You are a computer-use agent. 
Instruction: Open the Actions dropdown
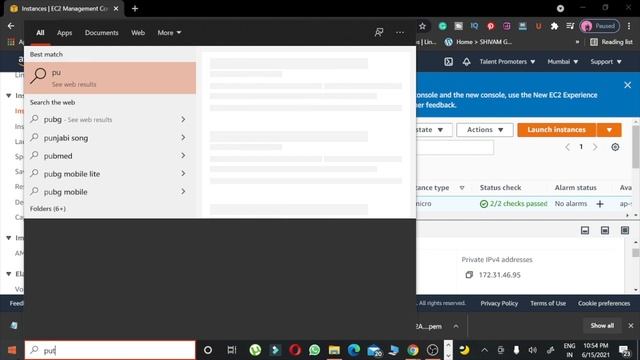[485, 130]
